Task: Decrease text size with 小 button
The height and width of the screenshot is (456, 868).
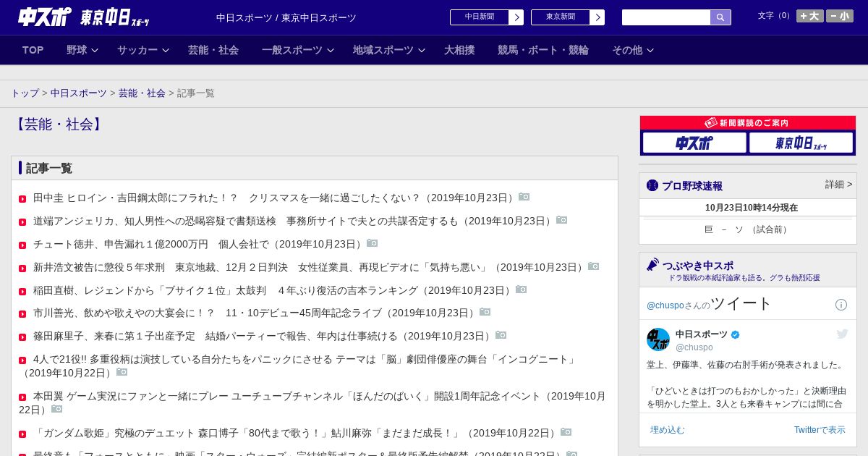Action: coord(839,16)
